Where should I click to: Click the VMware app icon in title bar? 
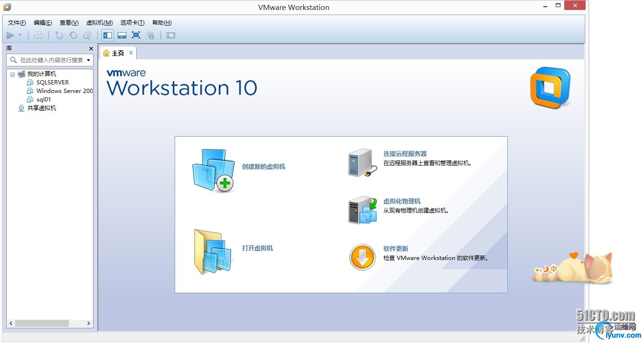click(7, 7)
